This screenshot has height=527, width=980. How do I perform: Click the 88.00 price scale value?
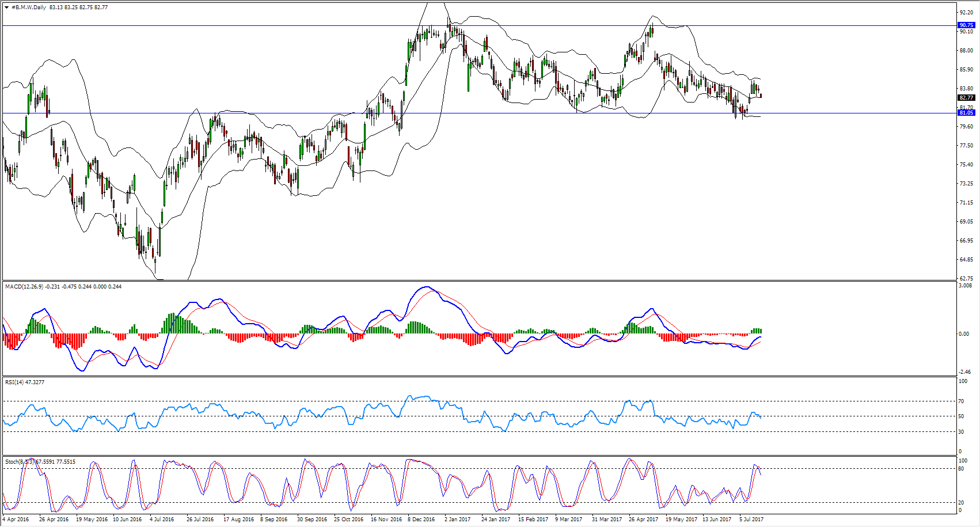pyautogui.click(x=966, y=51)
